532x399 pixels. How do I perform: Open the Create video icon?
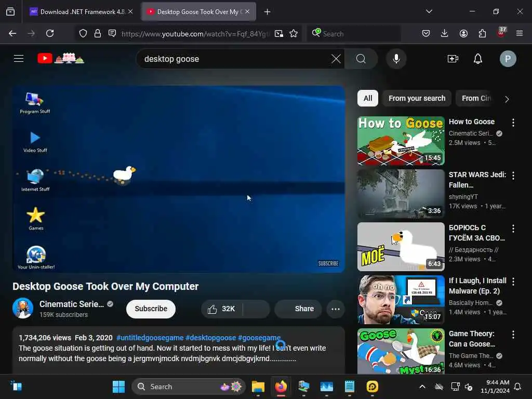tap(453, 59)
